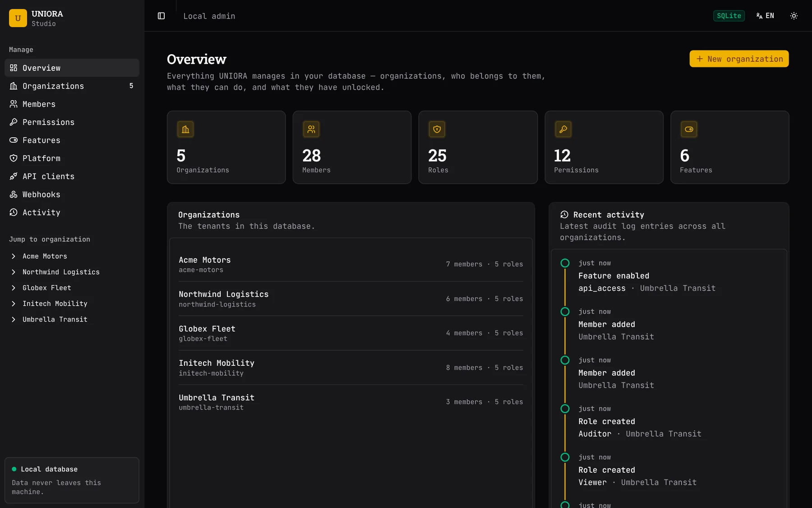Open the EN language selector

(766, 16)
